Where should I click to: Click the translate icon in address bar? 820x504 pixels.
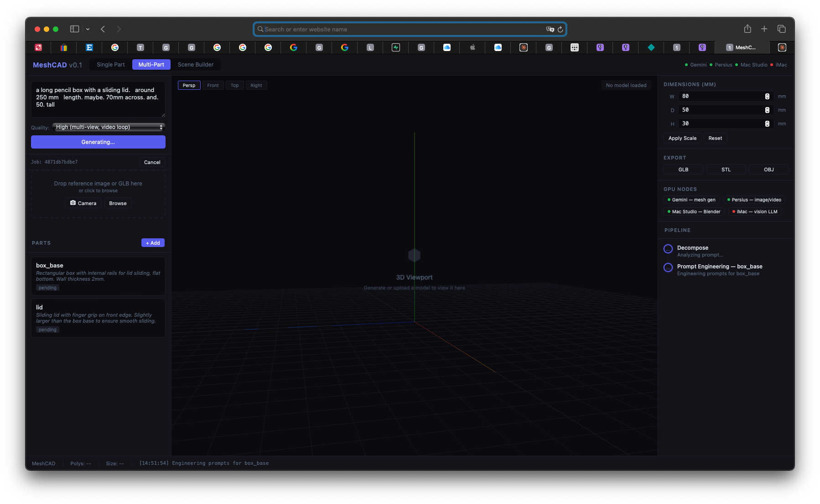point(550,29)
